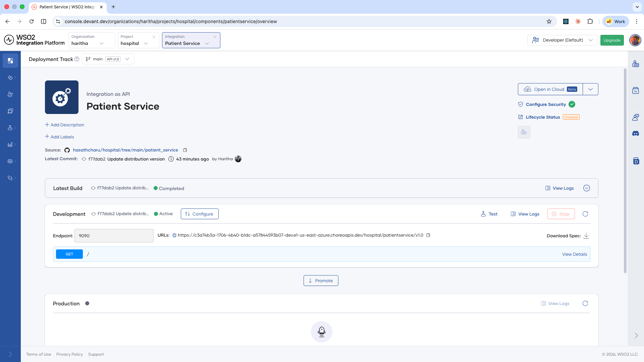
Task: Click the page vertical scrollbar
Action: pyautogui.click(x=625, y=171)
